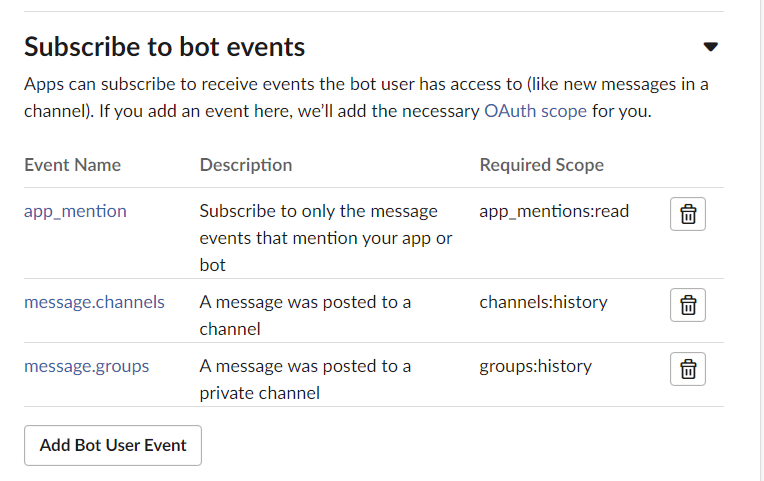
Task: Select the channels:history scope text
Action: pos(543,302)
